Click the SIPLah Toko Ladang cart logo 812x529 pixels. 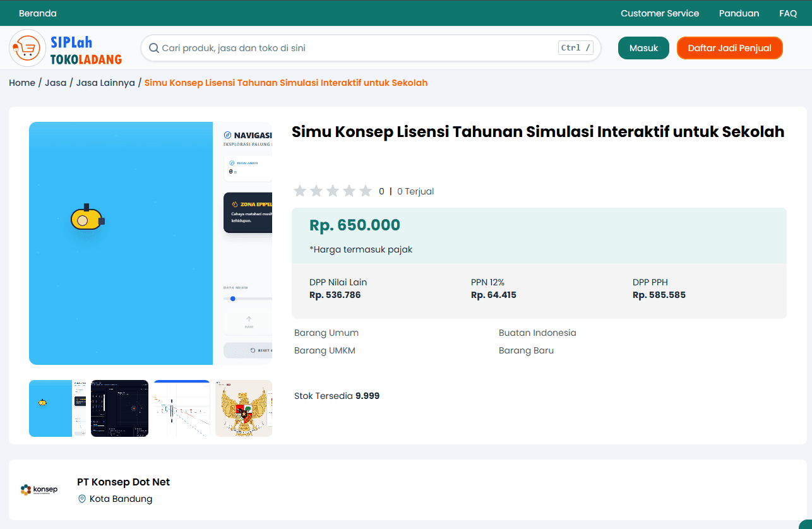click(27, 47)
